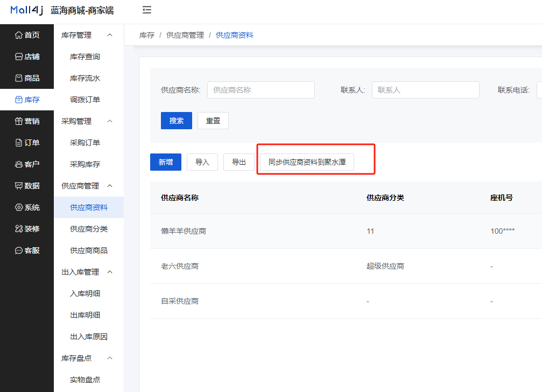Click the 自采供应商 table row name
The width and height of the screenshot is (542, 392).
click(180, 301)
